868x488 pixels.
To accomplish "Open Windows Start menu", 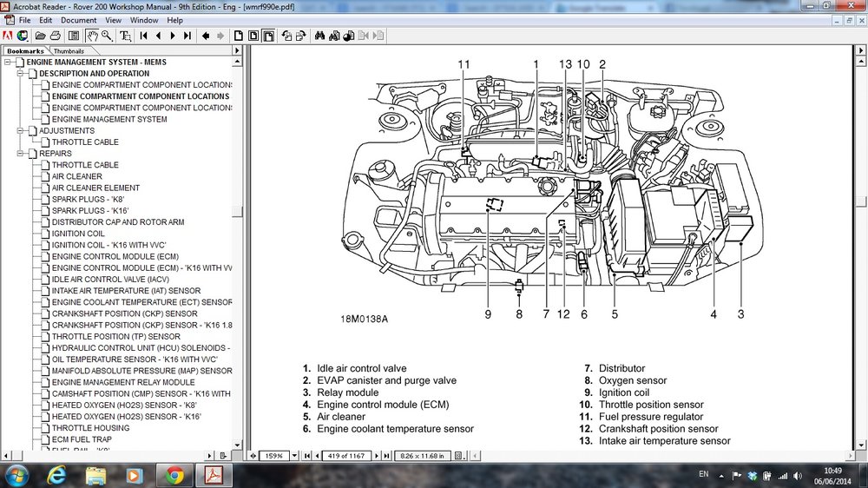I will point(16,476).
